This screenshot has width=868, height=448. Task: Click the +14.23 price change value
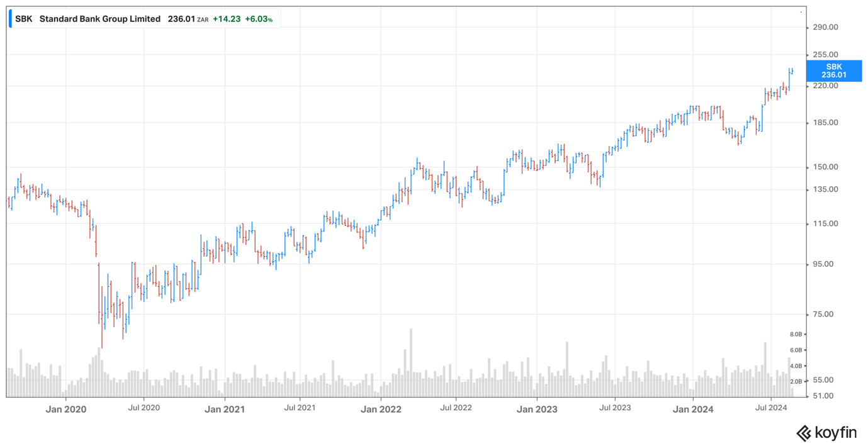[x=227, y=19]
